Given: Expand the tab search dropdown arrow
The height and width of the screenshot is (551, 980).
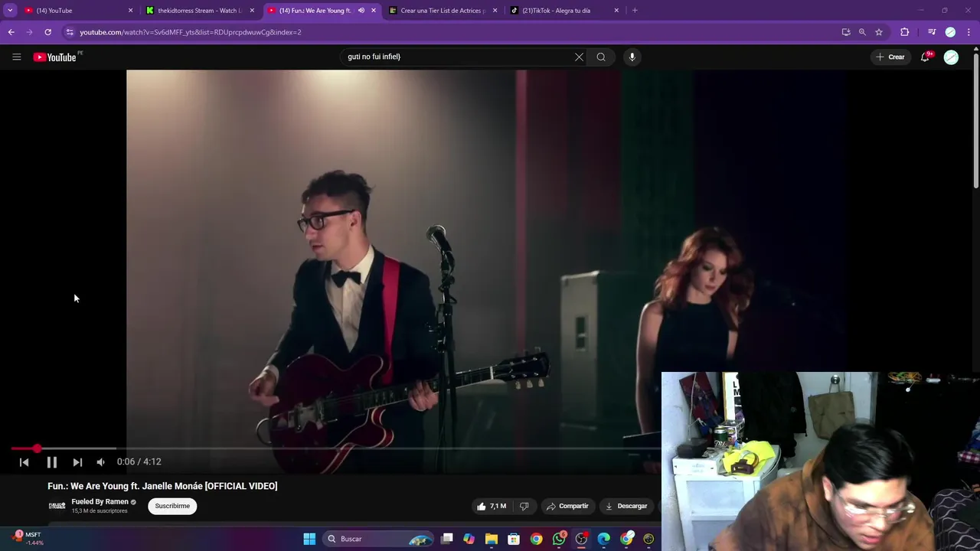Looking at the screenshot, I should (10, 11).
